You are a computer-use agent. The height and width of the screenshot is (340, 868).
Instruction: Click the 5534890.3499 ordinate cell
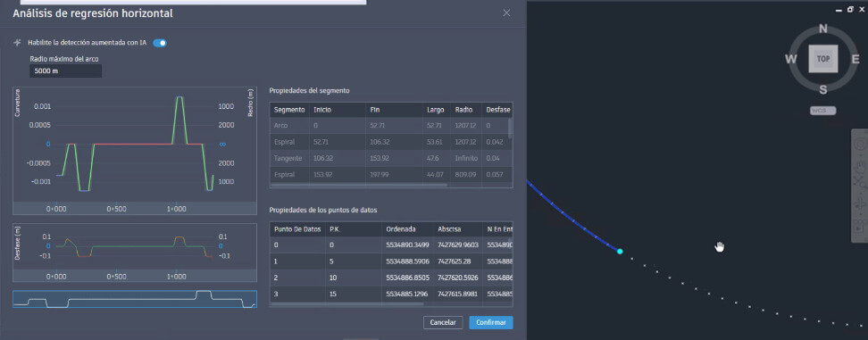[x=407, y=245]
